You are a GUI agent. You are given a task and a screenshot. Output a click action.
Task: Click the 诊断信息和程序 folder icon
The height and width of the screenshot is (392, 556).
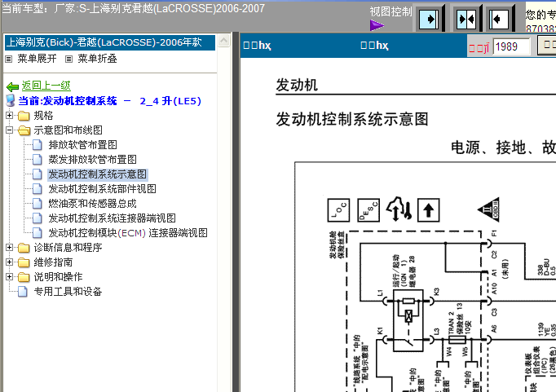pos(24,248)
